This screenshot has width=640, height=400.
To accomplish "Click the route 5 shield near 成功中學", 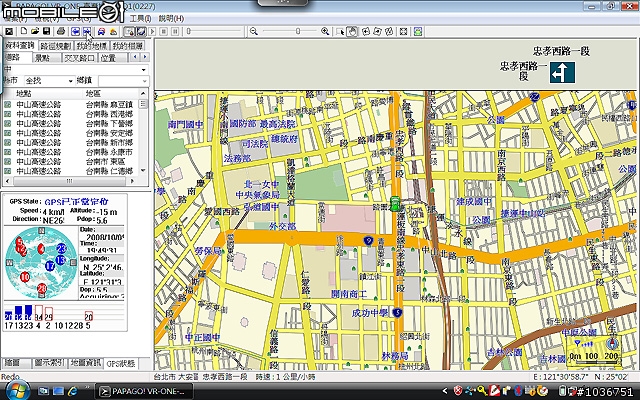I will coord(397,313).
